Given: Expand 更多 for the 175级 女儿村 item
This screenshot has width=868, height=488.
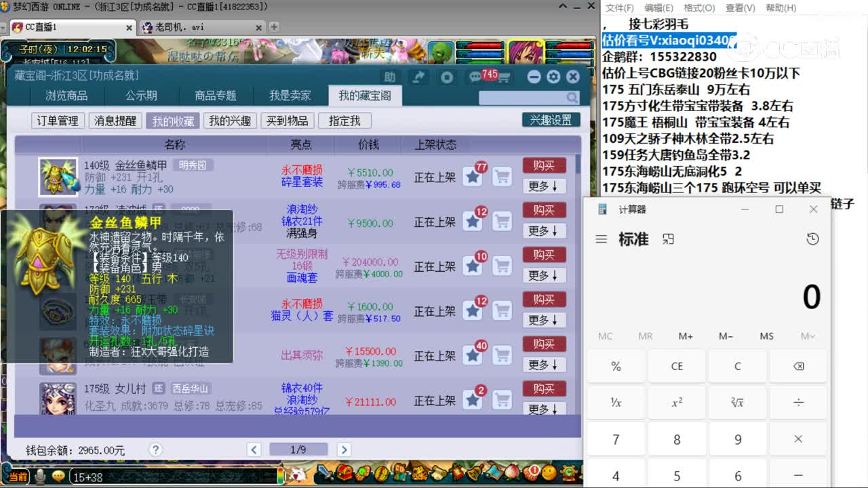Looking at the screenshot, I should 545,409.
